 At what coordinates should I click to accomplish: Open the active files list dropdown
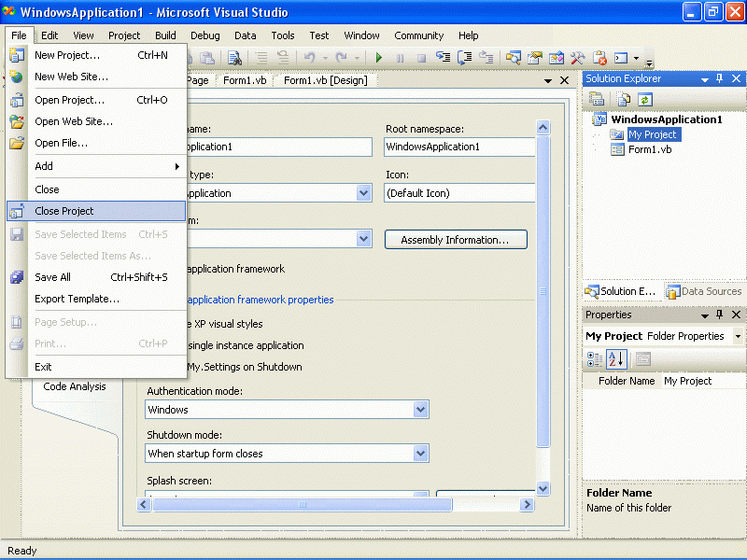coord(548,81)
